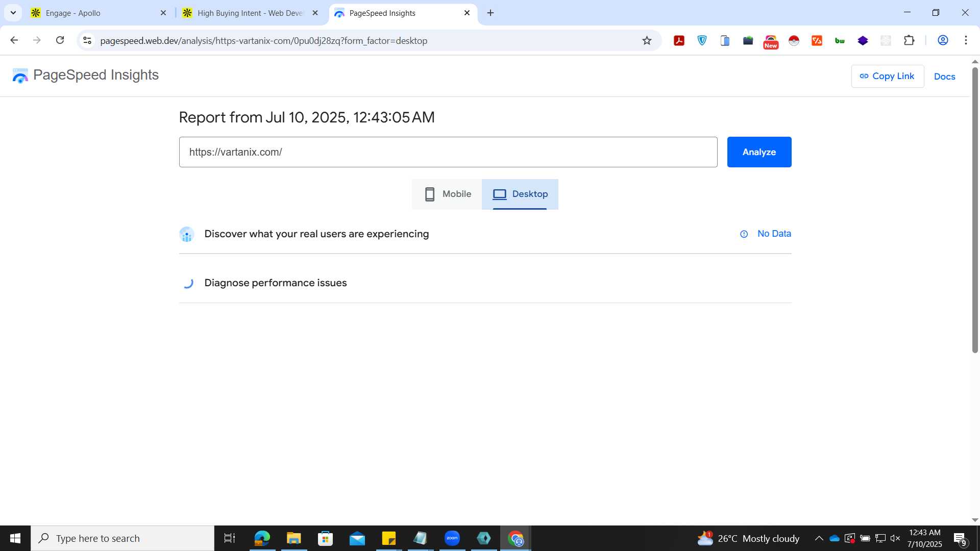Screen dimensions: 980x551
Task: Open Task View on taskbar
Action: pyautogui.click(x=230, y=538)
